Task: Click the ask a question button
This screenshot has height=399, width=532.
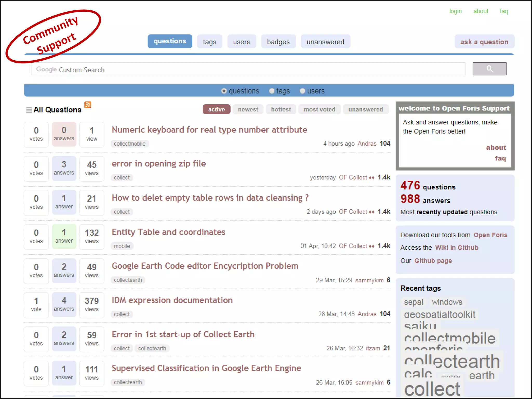Action: 484,42
